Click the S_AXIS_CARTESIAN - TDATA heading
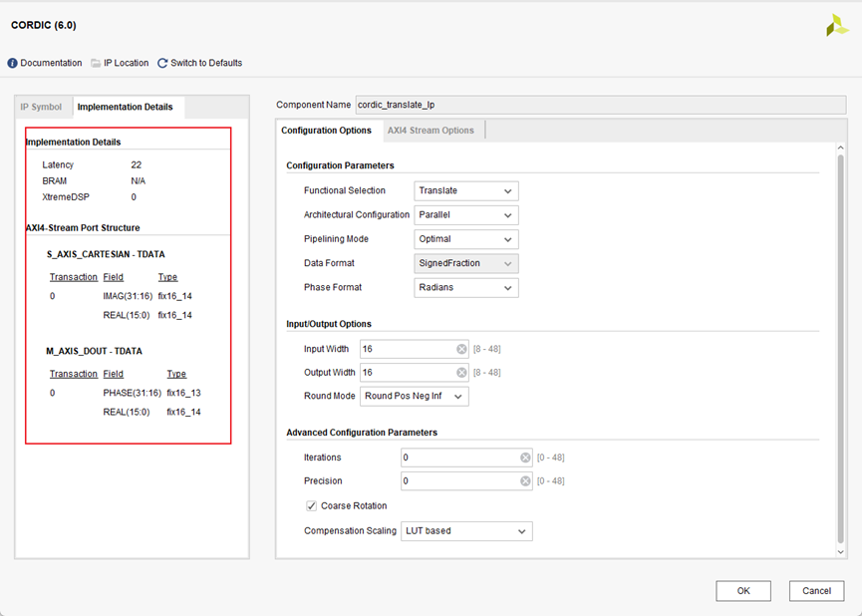 (106, 254)
